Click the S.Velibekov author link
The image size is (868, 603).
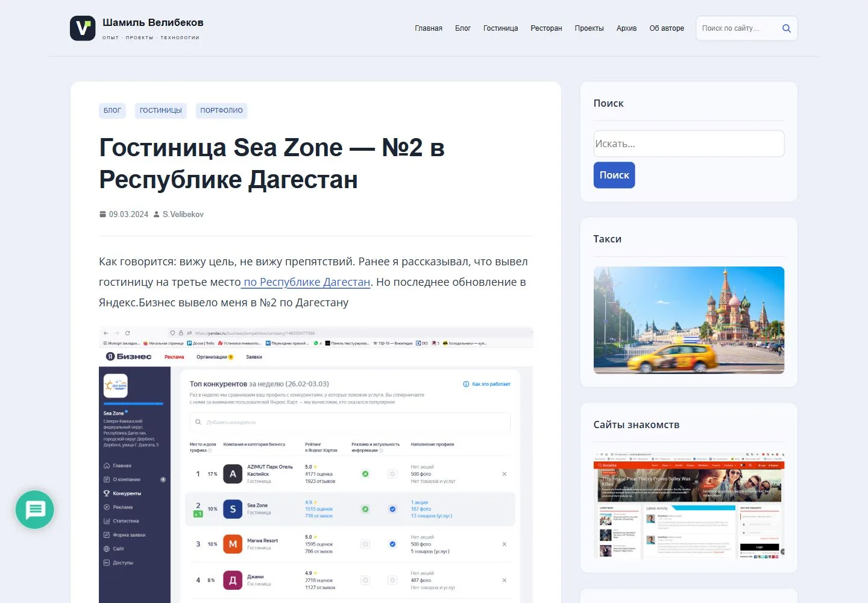(183, 214)
